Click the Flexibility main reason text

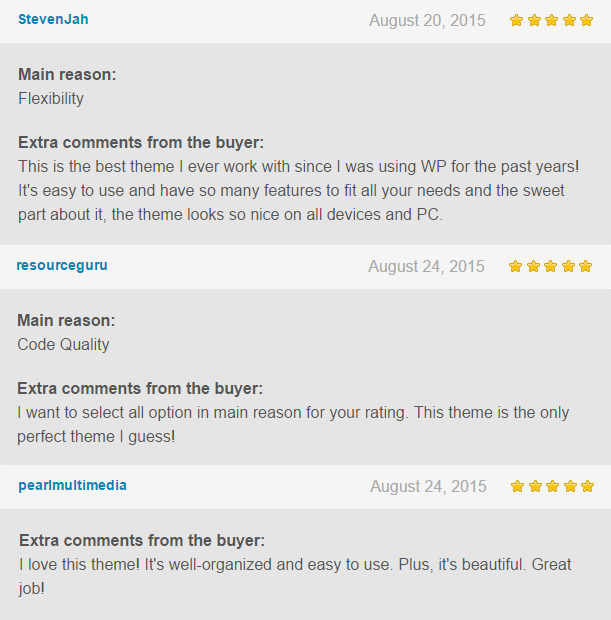pyautogui.click(x=51, y=98)
